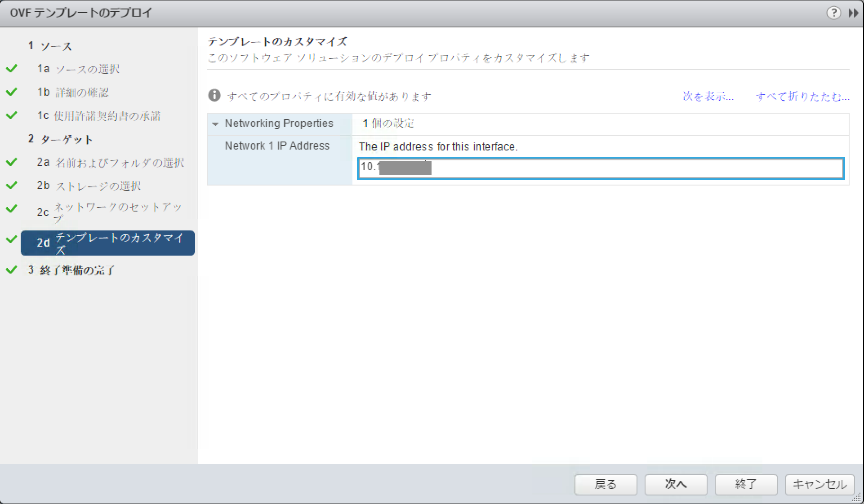Click the checkmark beside 2b ストレージの選択
This screenshot has height=504, width=864.
click(x=12, y=185)
